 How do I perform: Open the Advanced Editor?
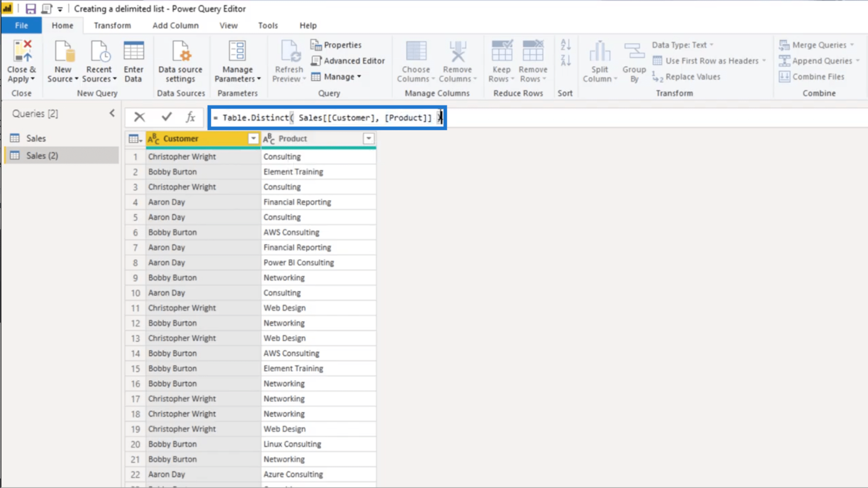point(348,60)
